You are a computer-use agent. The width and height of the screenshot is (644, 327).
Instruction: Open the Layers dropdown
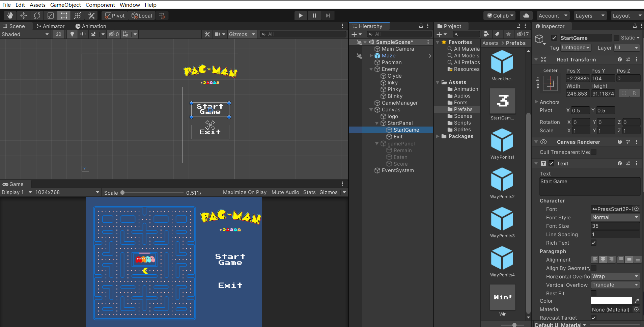click(x=590, y=16)
